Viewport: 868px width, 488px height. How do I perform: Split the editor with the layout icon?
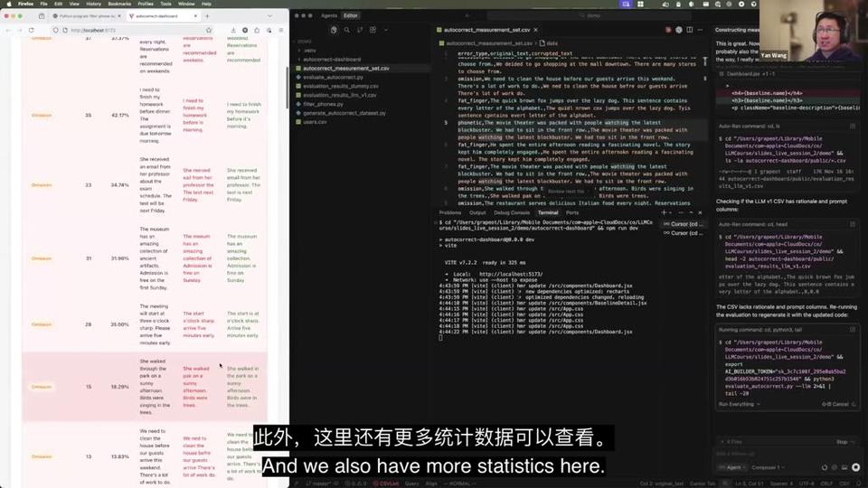point(689,30)
